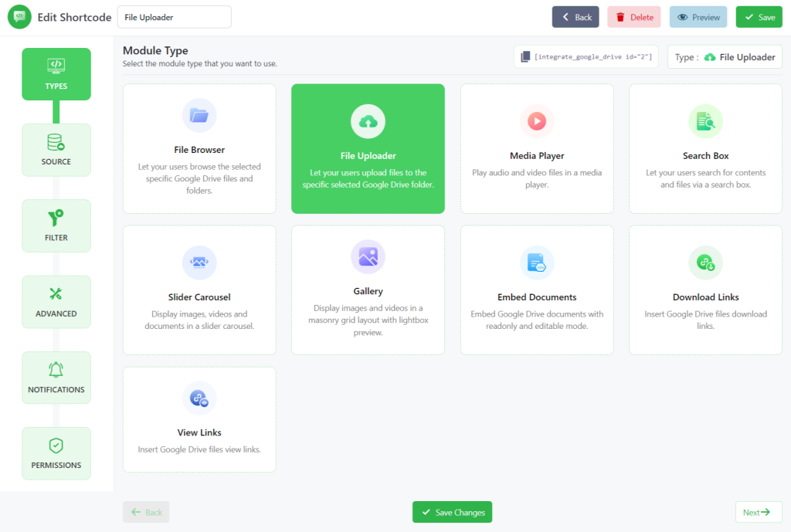The width and height of the screenshot is (791, 532).
Task: Click the Embed Documents icon
Action: [537, 263]
